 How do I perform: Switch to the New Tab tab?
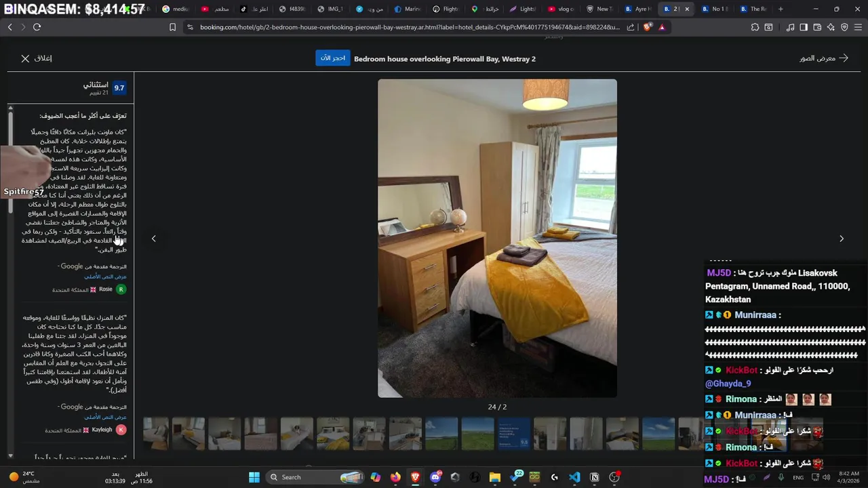tap(600, 9)
